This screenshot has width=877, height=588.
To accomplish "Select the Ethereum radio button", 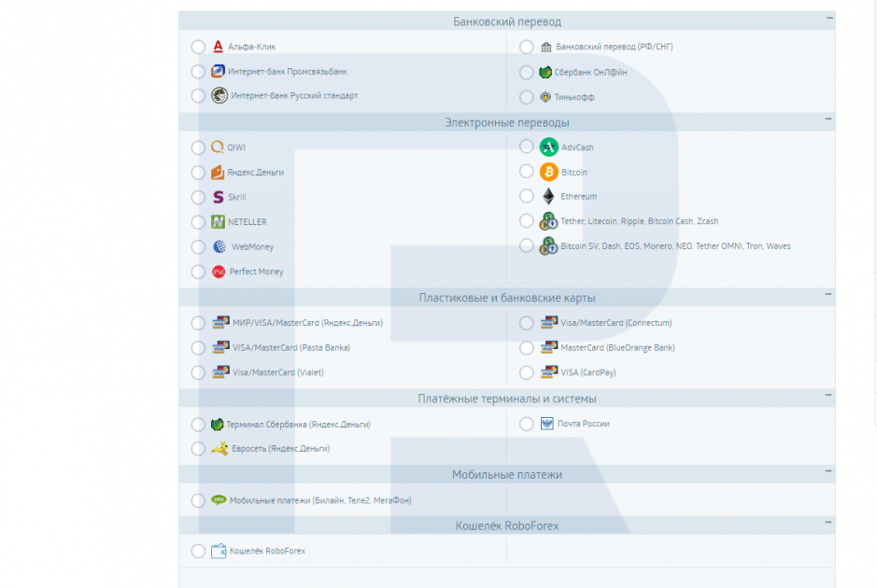I will pyautogui.click(x=527, y=196).
